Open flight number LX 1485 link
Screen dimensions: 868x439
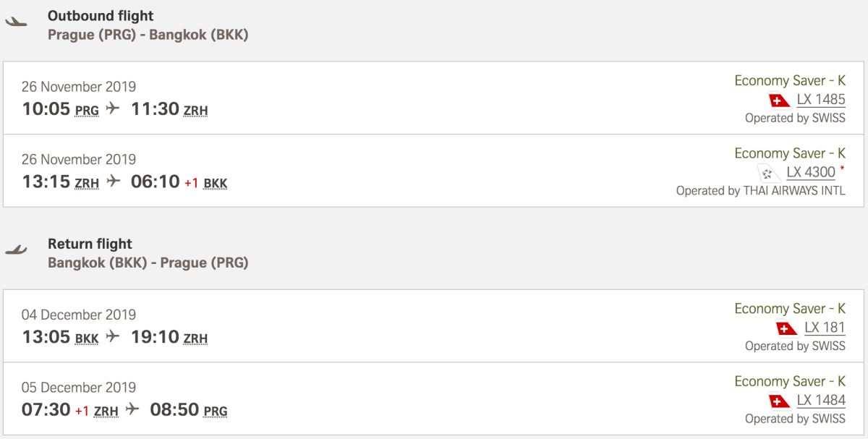tap(821, 100)
